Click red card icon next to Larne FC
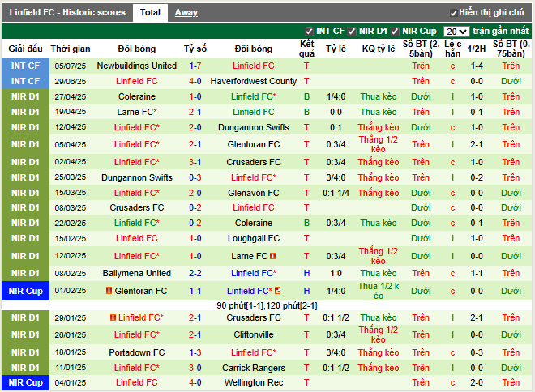This screenshot has height=392, width=535. [x=272, y=256]
